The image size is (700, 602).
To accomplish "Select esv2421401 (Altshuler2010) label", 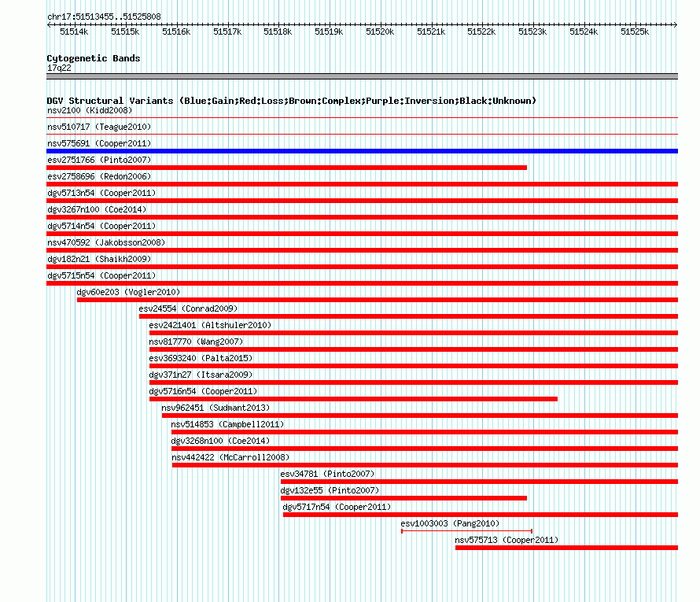I will [210, 325].
